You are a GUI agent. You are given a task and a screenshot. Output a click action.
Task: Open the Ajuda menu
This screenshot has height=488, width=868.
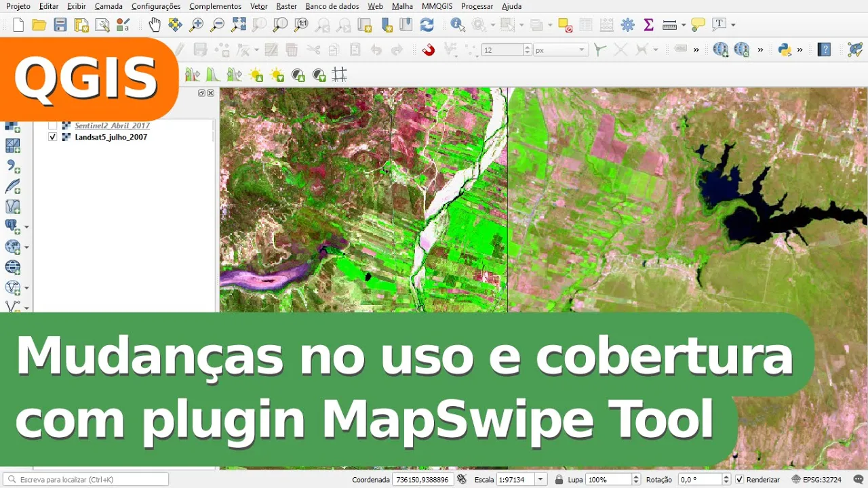(511, 6)
